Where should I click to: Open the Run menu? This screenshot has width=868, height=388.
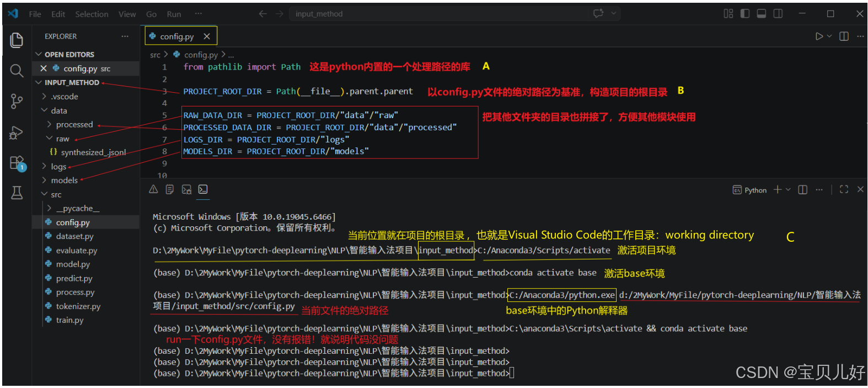click(x=174, y=14)
